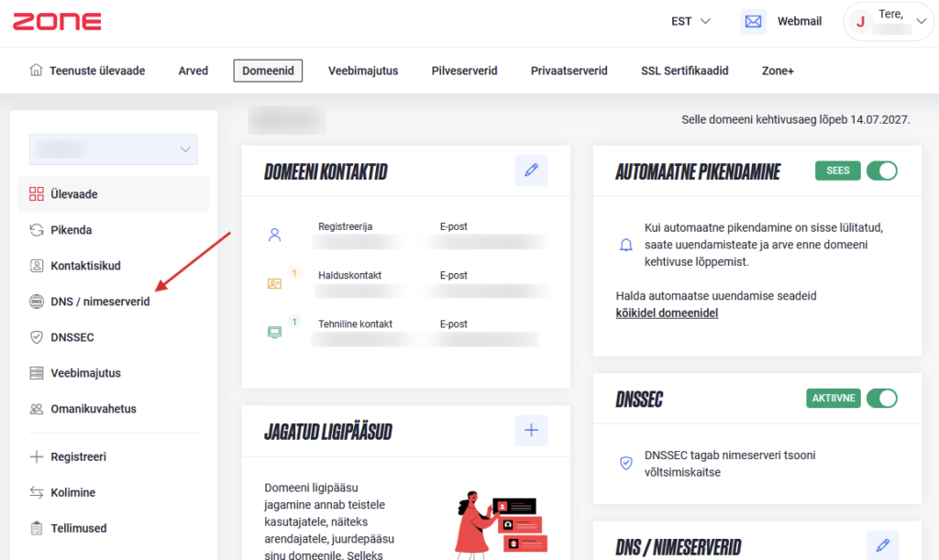Click the pencil edit icon on Domeeni kontaktid

[x=531, y=170]
